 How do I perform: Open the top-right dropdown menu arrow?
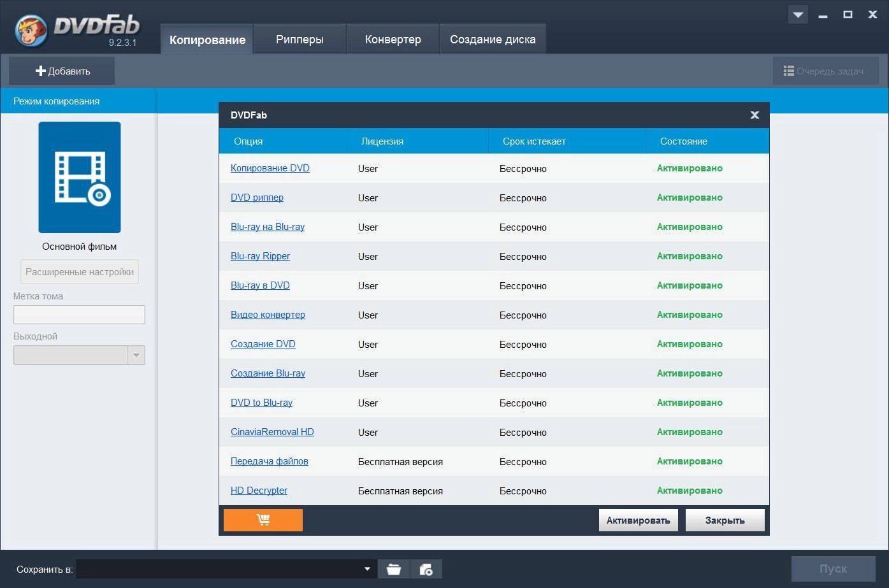[x=798, y=14]
